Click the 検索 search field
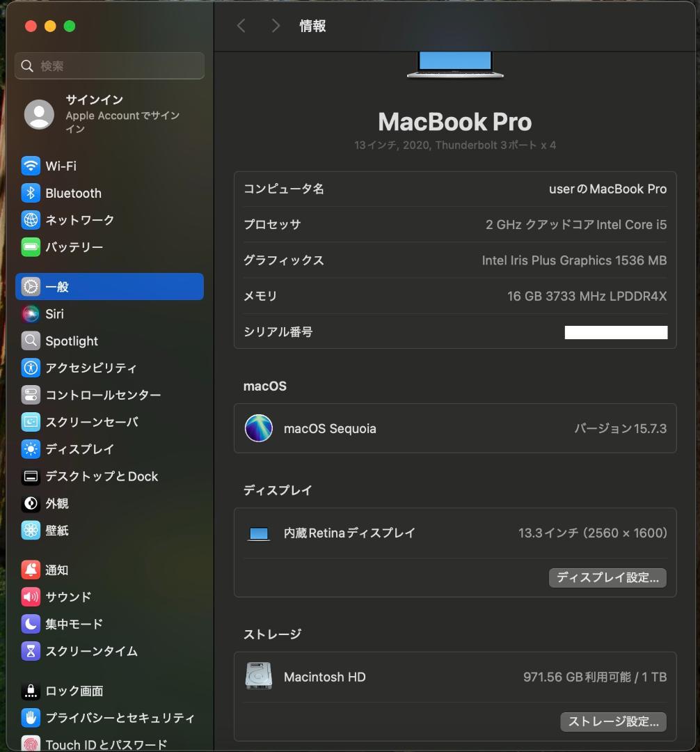 [109, 65]
